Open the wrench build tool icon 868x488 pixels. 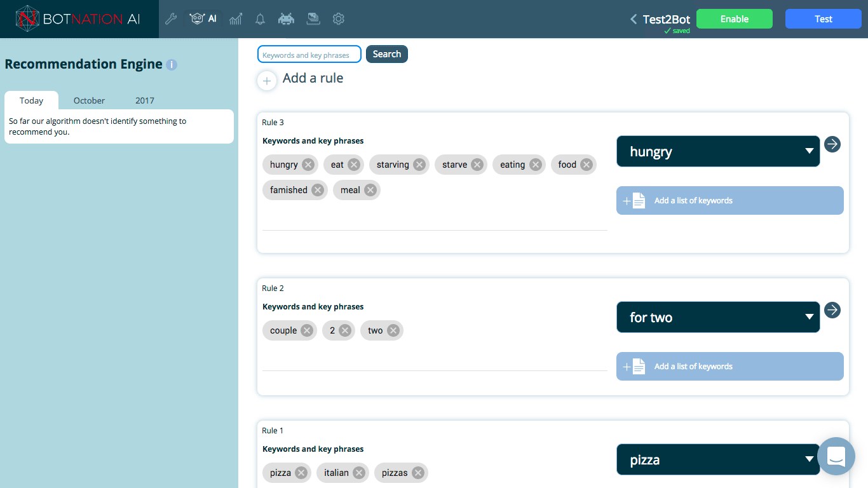171,19
